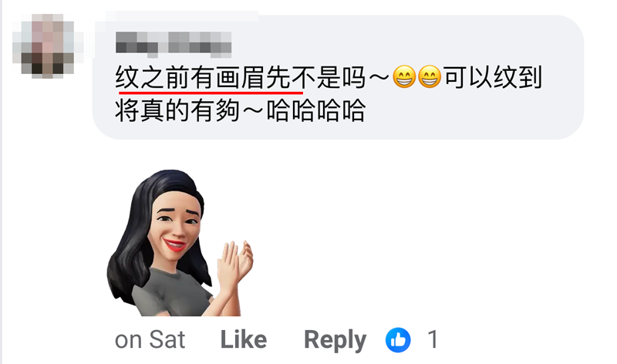Open the blue thumbs-up reaction icon
The image size is (617, 364).
[398, 339]
